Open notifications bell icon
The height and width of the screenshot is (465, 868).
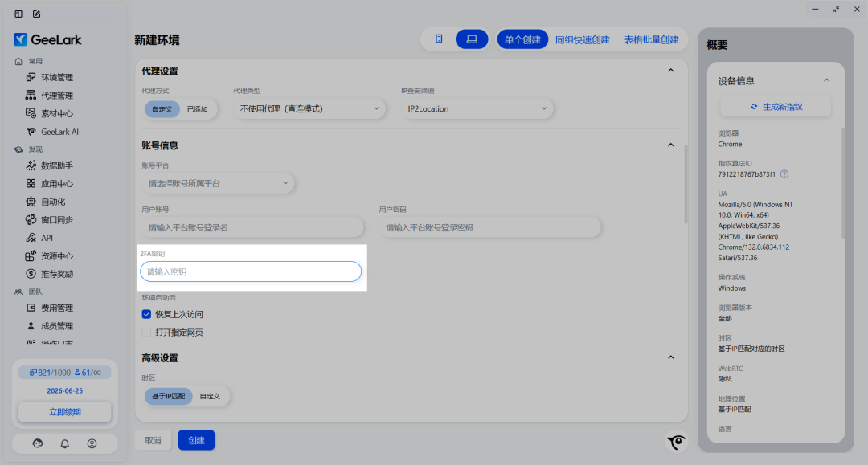pyautogui.click(x=65, y=443)
